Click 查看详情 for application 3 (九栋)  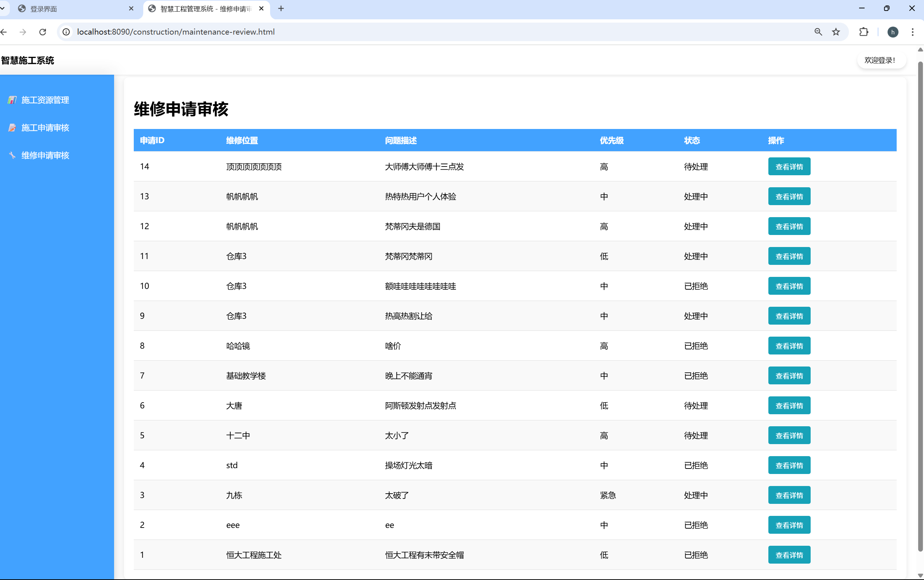click(789, 495)
